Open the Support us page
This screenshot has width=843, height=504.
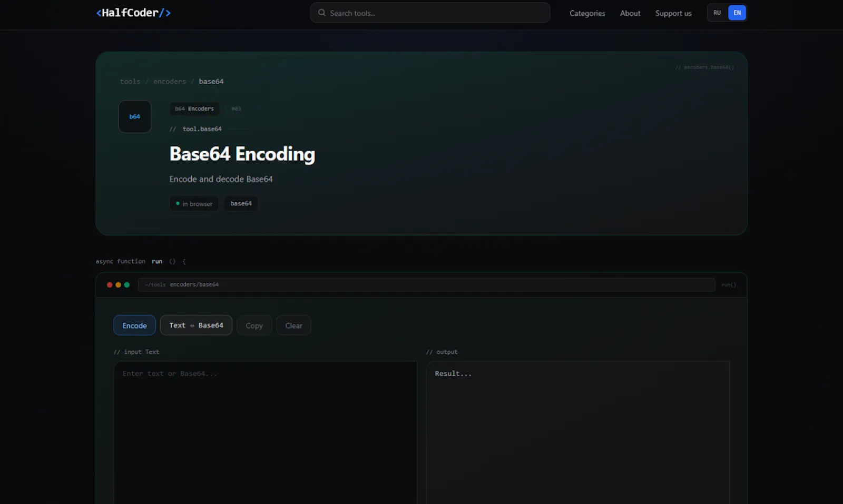point(673,13)
